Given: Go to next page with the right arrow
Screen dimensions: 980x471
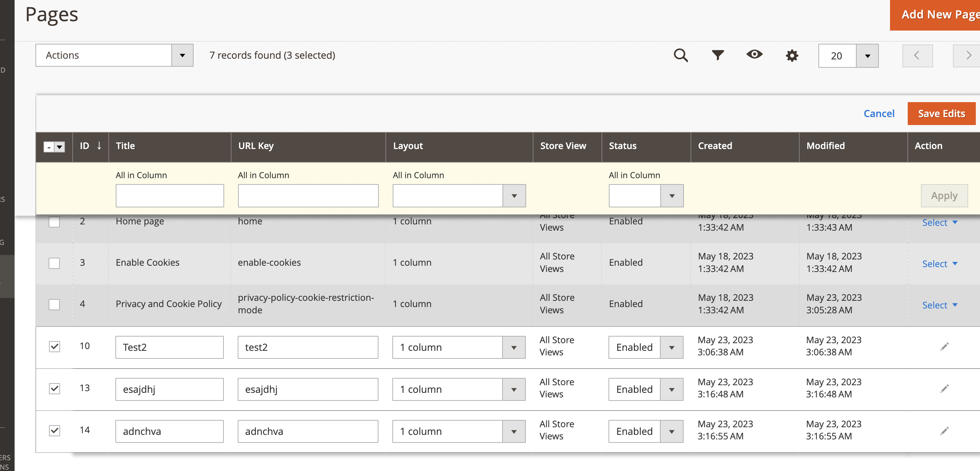Looking at the screenshot, I should pos(968,56).
